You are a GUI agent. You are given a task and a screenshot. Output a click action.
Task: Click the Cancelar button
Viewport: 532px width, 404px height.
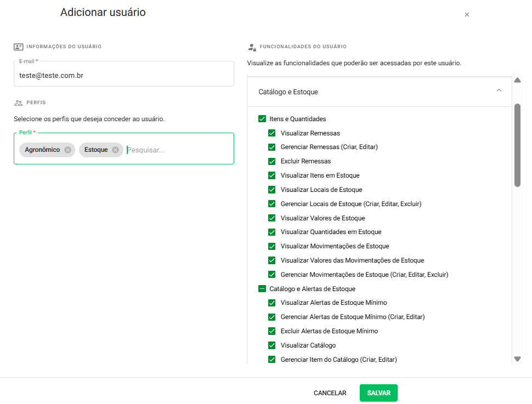pos(330,393)
